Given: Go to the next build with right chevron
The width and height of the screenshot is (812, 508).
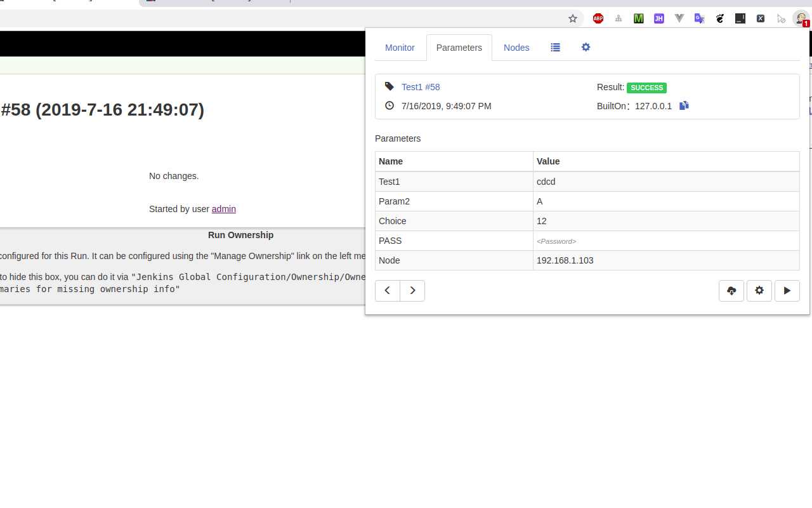Looking at the screenshot, I should coord(412,290).
